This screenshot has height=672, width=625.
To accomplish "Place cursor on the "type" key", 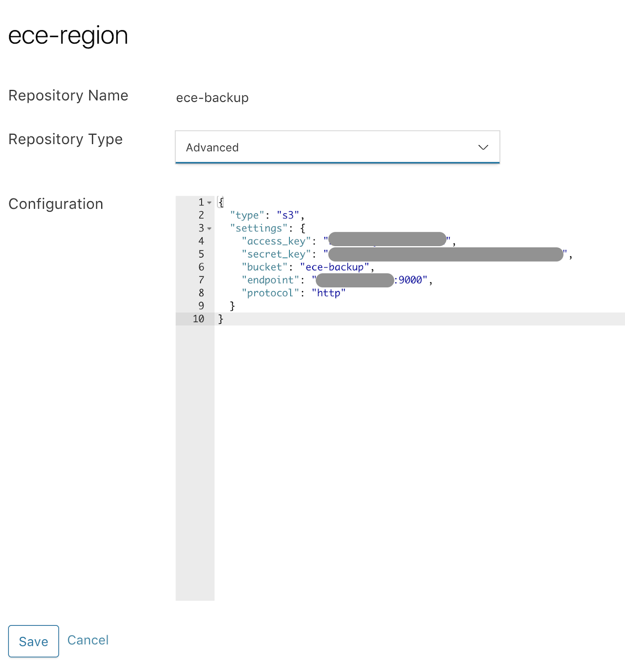I will (247, 215).
